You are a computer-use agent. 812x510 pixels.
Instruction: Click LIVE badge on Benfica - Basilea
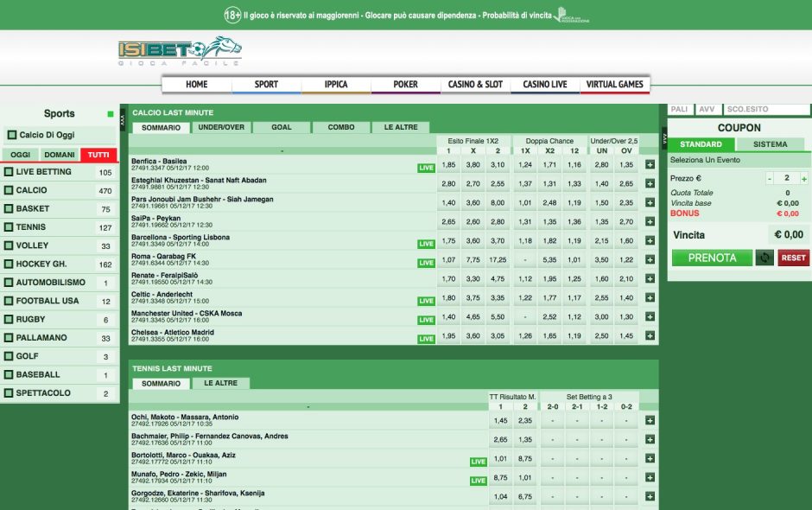coord(426,168)
